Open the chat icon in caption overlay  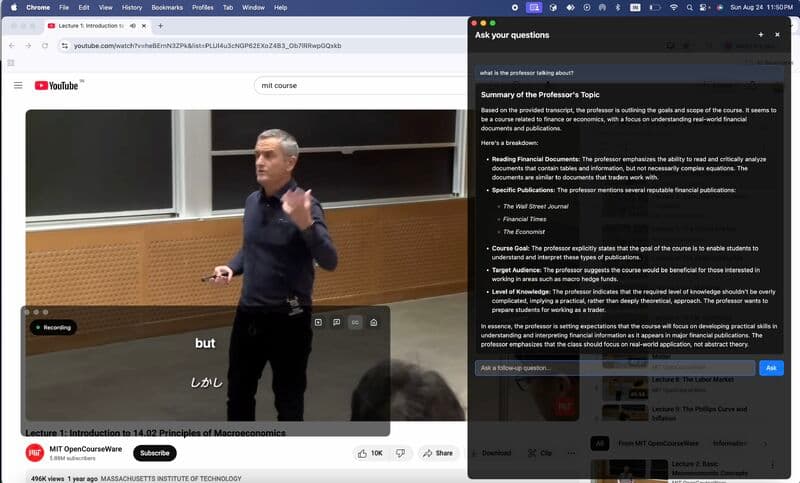(336, 322)
